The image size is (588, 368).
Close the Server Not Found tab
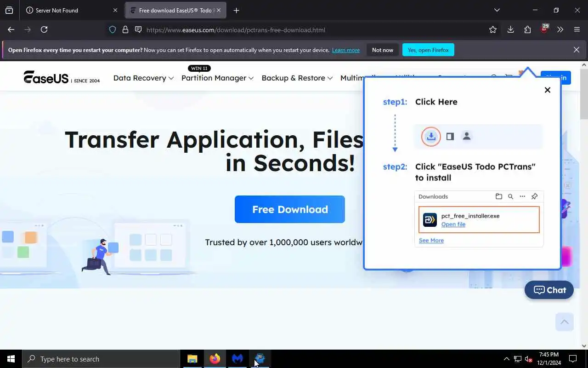[115, 10]
